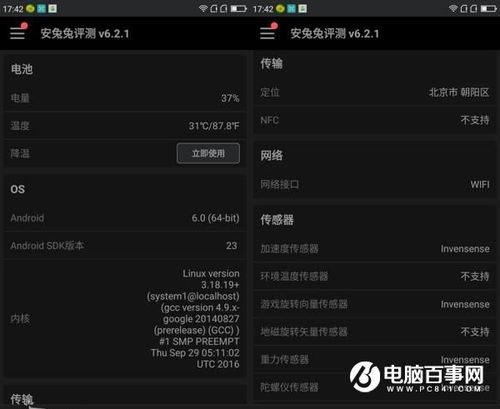This screenshot has height=409, width=500.
Task: Tap battery icon in right status bar
Action: coord(489,8)
